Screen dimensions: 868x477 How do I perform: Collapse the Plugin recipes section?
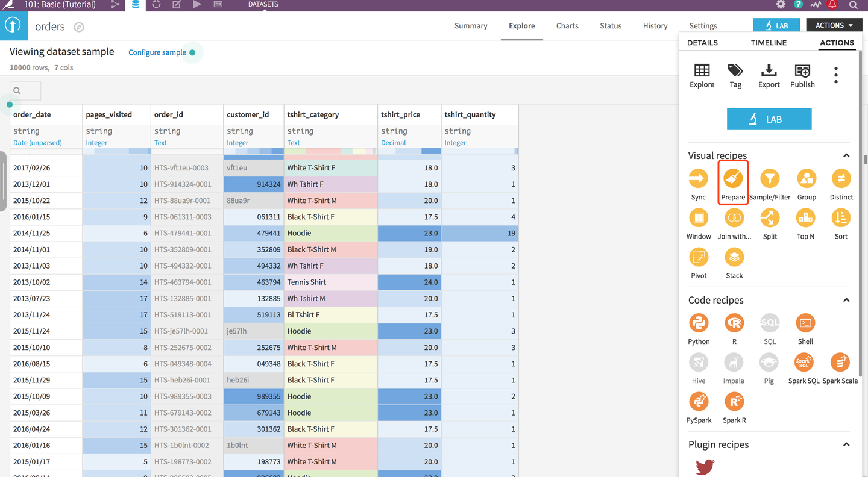coord(846,444)
